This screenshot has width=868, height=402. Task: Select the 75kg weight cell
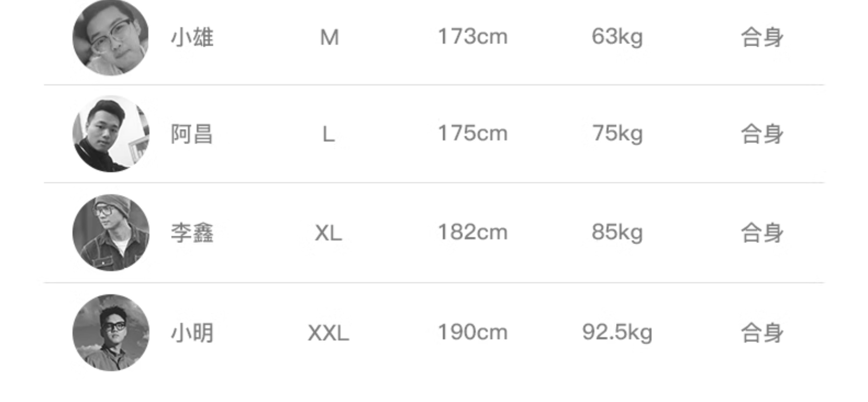617,134
